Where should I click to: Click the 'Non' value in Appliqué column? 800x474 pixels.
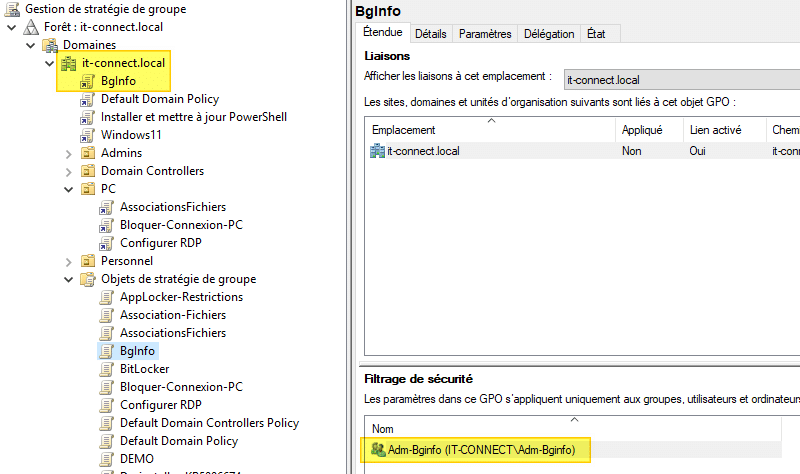632,151
